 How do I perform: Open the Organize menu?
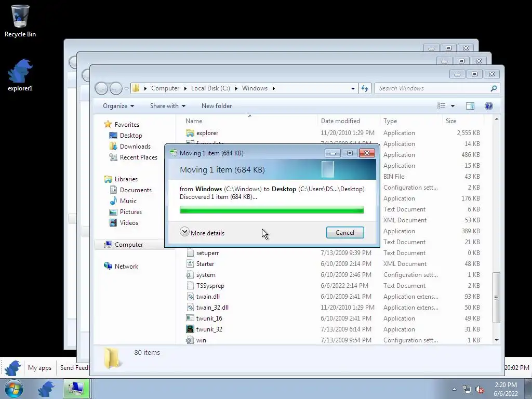coord(118,106)
